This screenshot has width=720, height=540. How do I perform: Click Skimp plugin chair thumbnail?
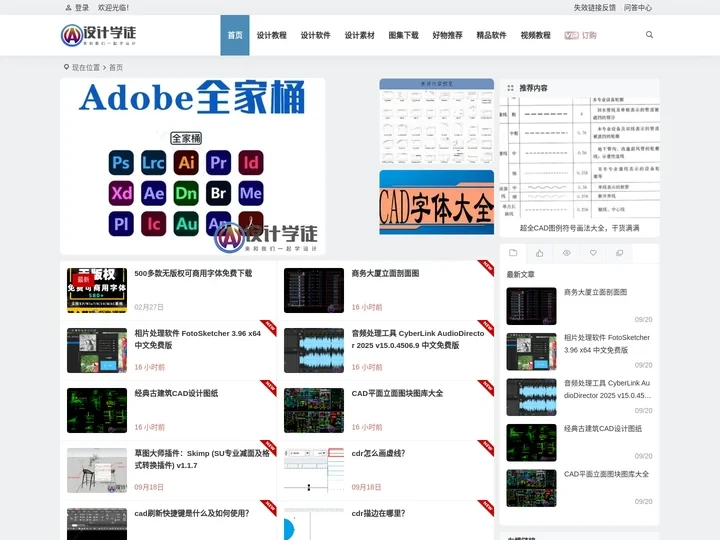point(97,471)
